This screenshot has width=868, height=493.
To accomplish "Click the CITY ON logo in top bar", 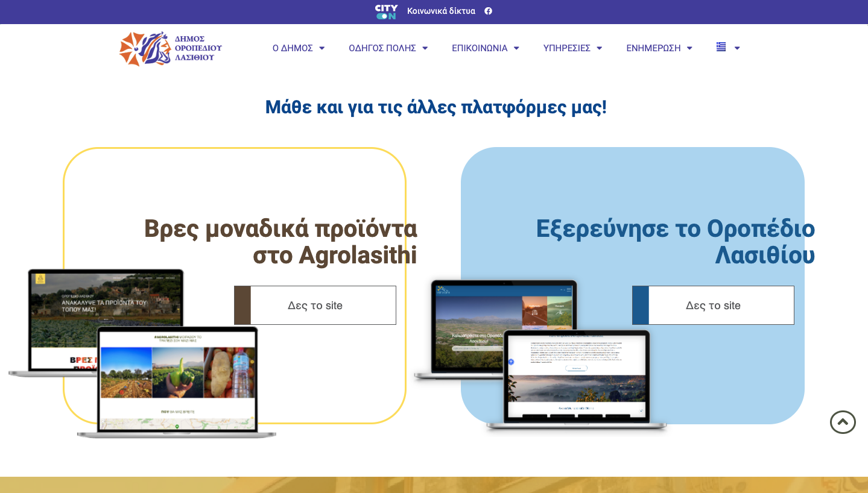I will pos(386,11).
